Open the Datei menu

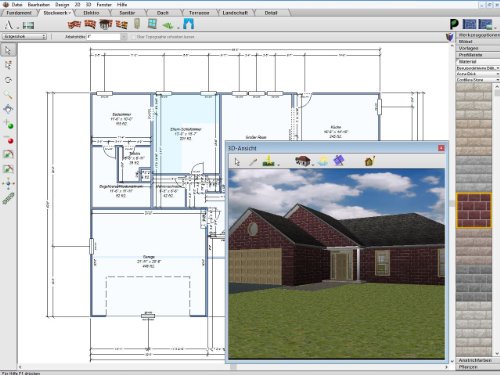(17, 5)
